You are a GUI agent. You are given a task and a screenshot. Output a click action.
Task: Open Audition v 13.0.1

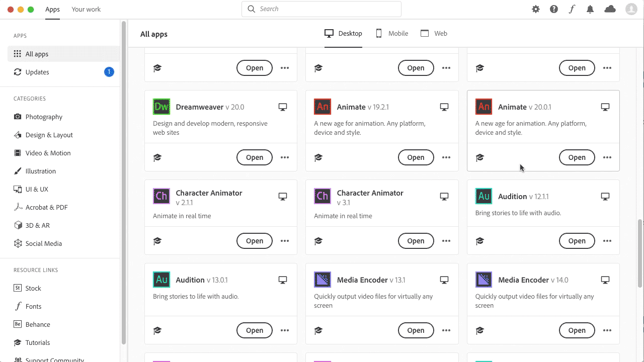pyautogui.click(x=255, y=330)
